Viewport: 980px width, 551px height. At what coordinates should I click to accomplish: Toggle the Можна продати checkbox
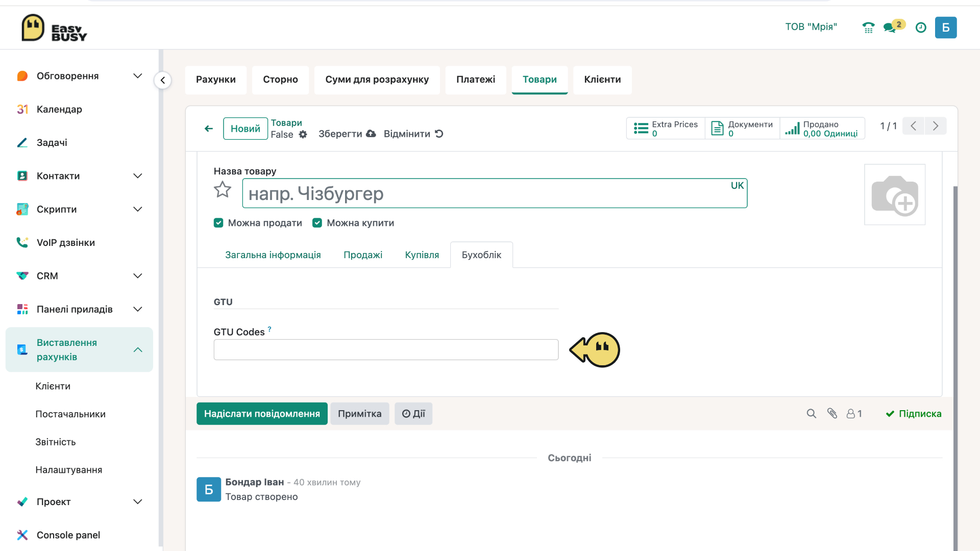click(218, 223)
